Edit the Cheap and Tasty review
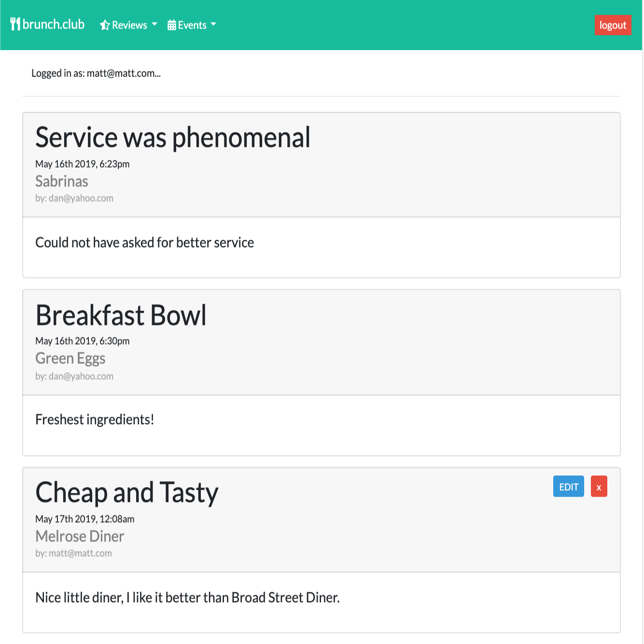This screenshot has height=644, width=644. [568, 487]
